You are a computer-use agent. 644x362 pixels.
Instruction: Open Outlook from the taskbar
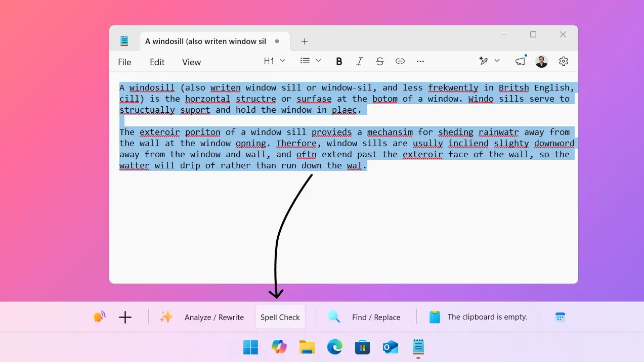[390, 347]
